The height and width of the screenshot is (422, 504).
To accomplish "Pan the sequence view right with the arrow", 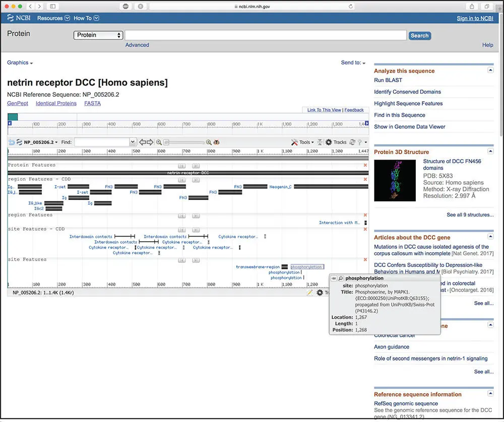I will coord(150,142).
